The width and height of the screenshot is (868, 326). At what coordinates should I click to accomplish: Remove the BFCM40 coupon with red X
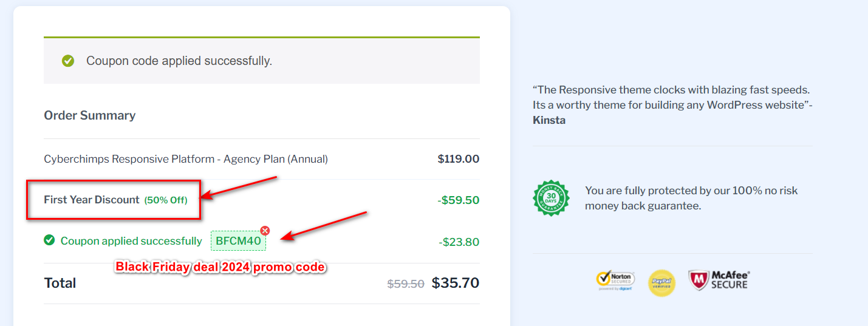click(265, 231)
